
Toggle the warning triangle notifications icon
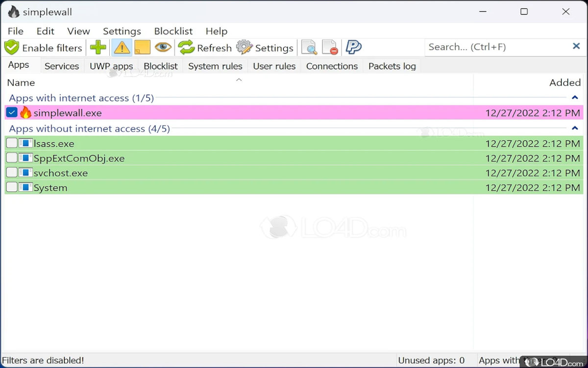pos(122,48)
